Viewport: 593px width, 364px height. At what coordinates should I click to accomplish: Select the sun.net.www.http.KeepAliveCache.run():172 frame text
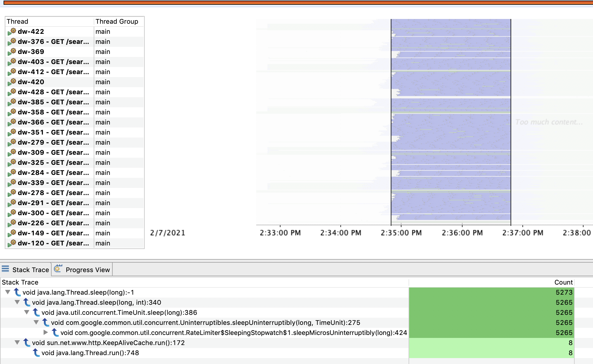pos(108,343)
